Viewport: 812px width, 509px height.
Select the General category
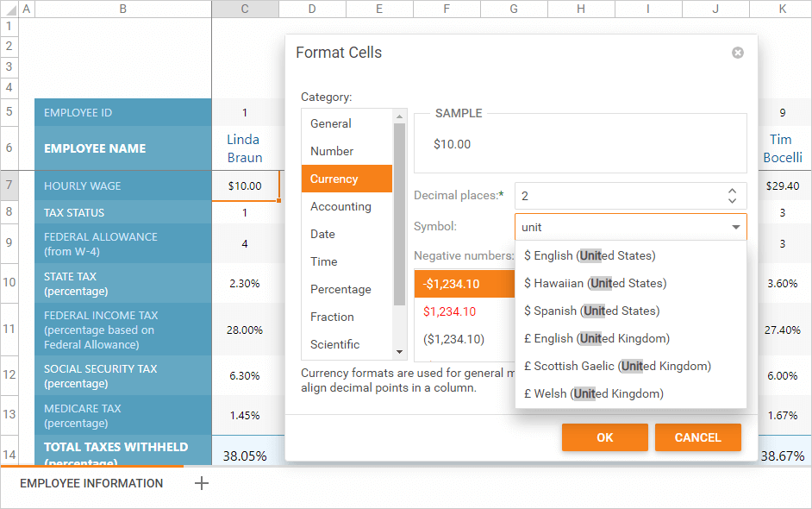point(347,123)
